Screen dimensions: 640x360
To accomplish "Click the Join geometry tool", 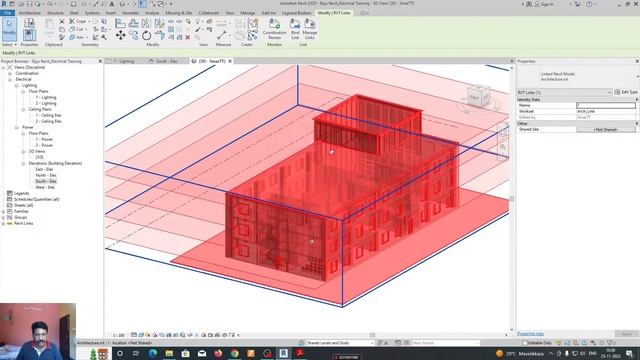I will coord(77,37).
